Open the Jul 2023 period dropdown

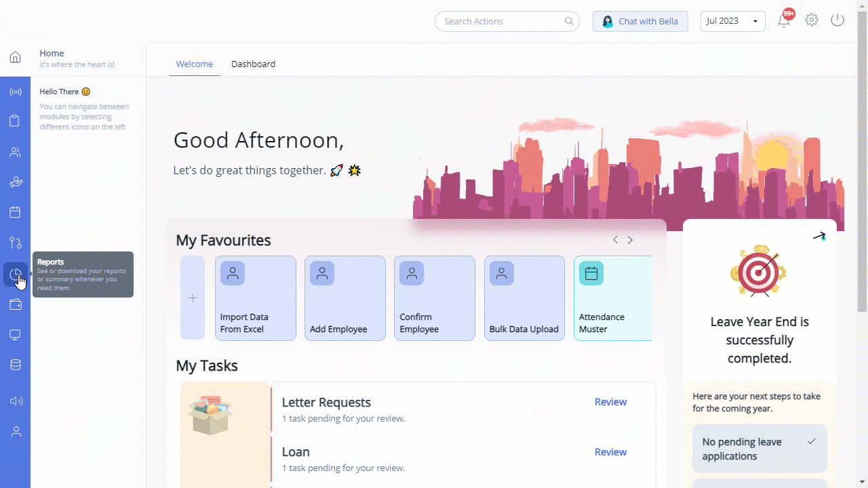point(732,21)
